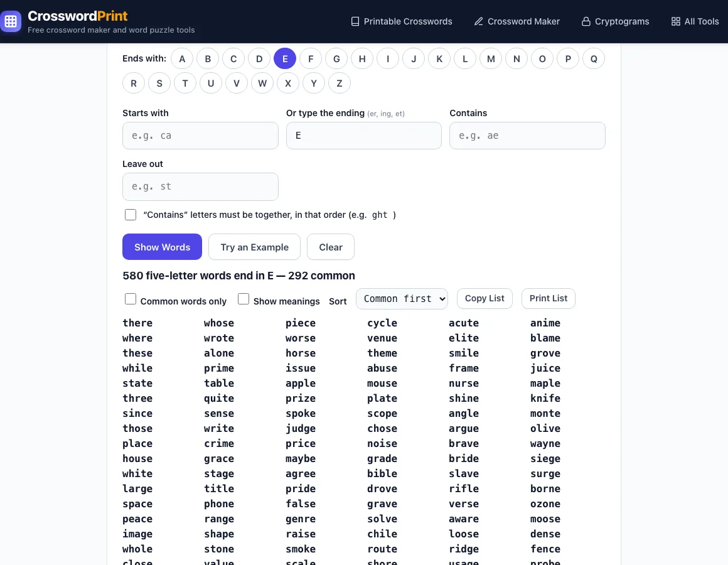Go to Crossword Maker page
728x565 pixels.
tap(517, 21)
